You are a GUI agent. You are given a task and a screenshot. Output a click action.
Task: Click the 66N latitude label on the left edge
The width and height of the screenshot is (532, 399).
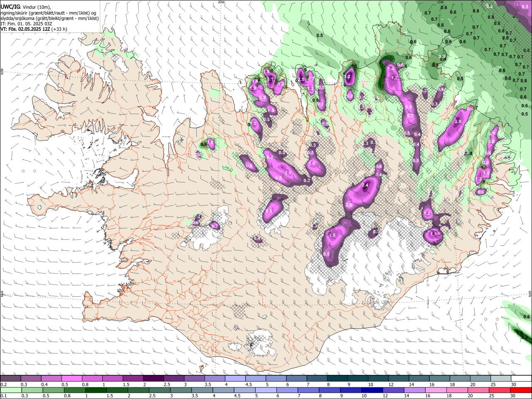2,72
